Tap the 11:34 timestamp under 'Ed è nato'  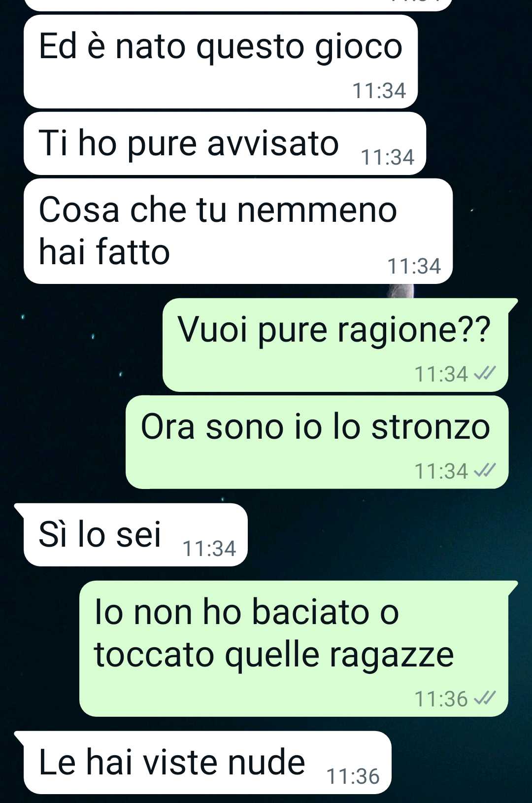point(379,91)
